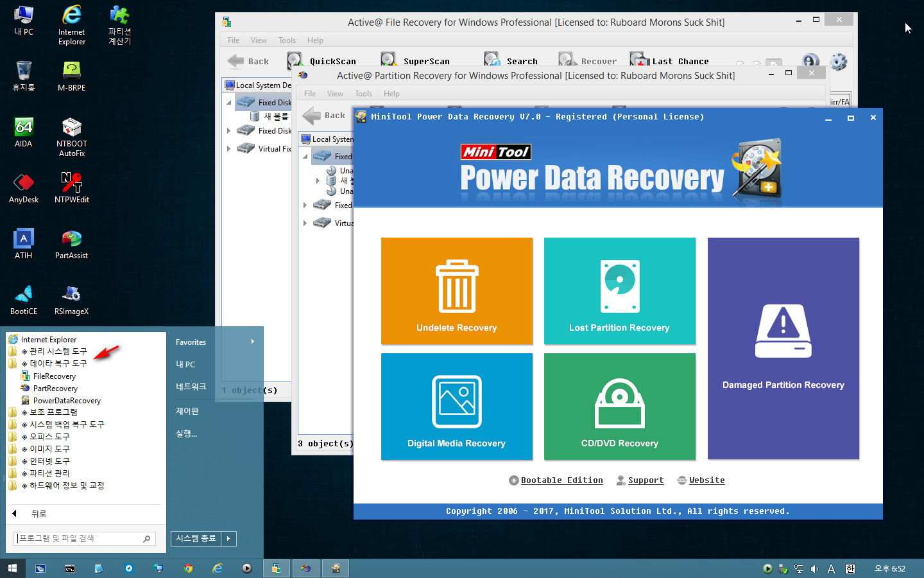Open BootICE desktop icon
The width and height of the screenshot is (924, 578).
coord(24,300)
